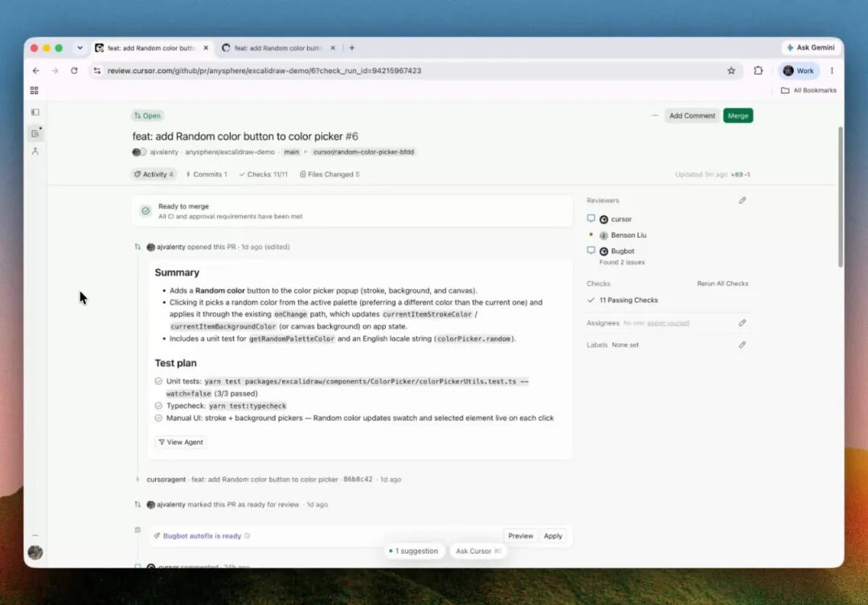
Task: Click the info icon beside Bugbot autofix
Action: pos(248,536)
